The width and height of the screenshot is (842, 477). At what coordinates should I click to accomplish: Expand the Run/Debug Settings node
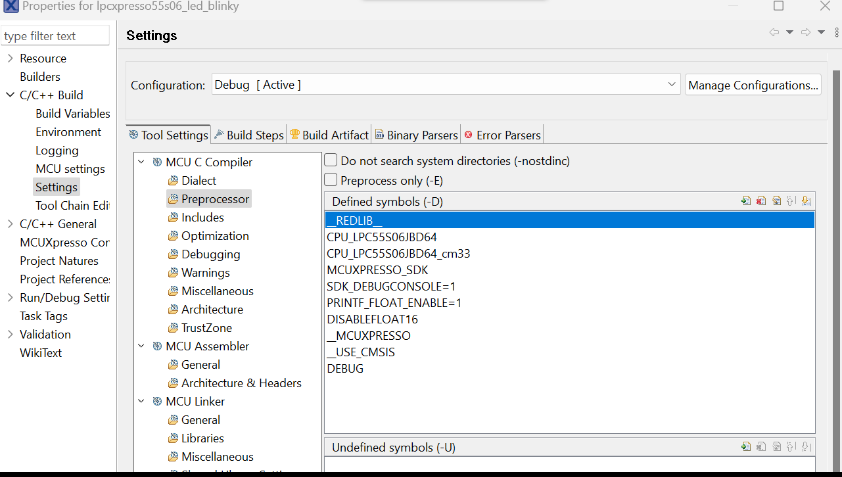[10, 297]
